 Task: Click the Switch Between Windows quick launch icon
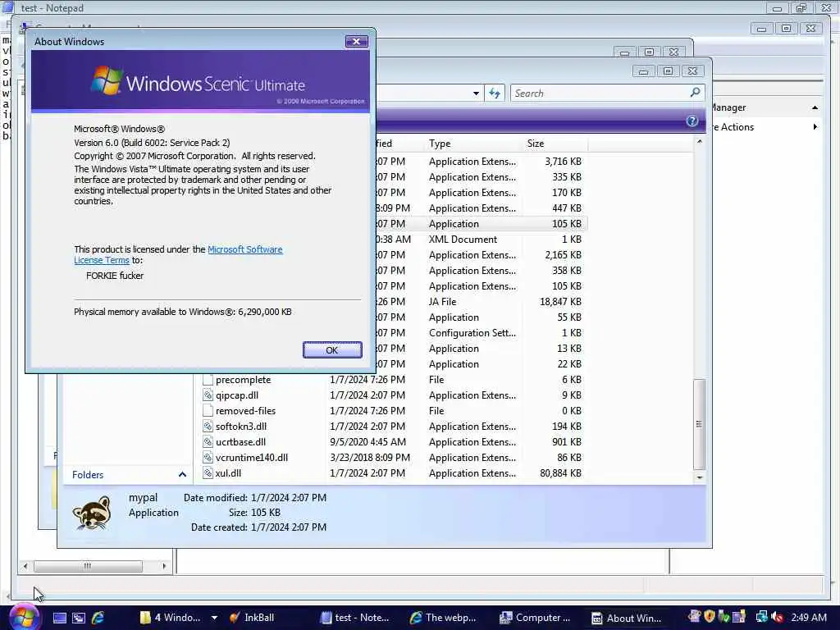pos(79,618)
